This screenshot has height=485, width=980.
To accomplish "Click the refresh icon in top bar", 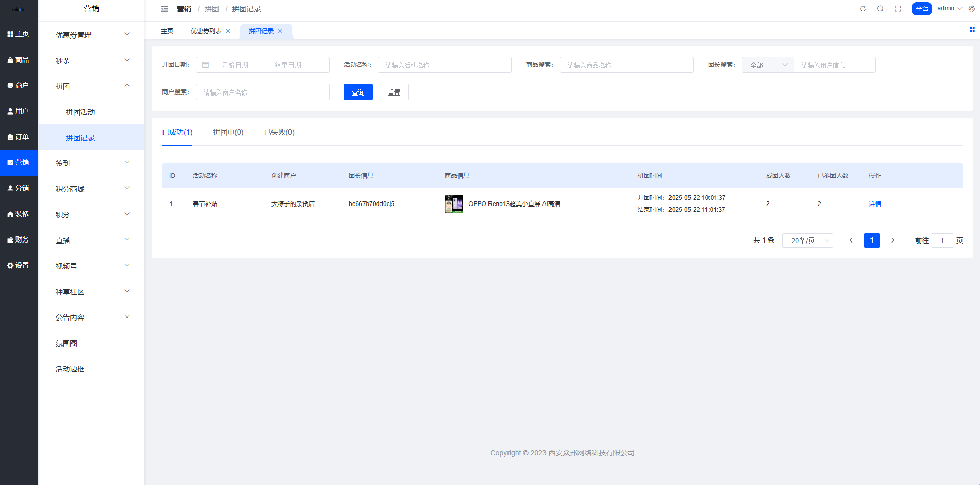I will [x=863, y=9].
